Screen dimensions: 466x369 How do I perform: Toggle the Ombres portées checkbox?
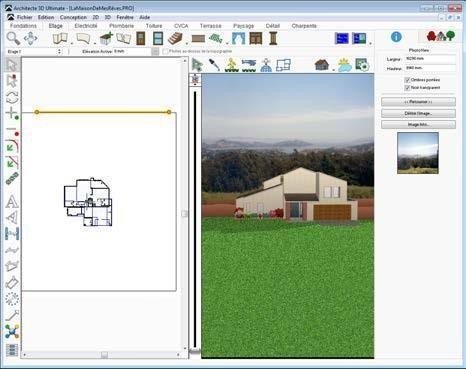407,80
